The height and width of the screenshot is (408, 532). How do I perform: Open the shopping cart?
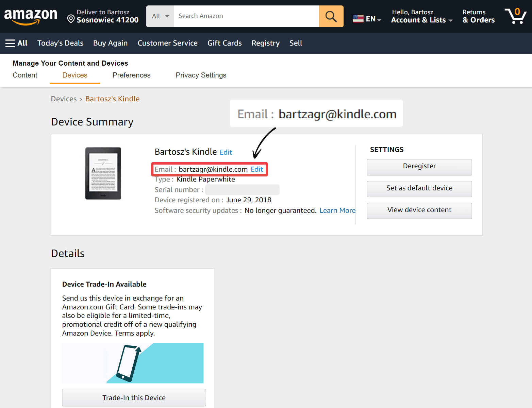point(515,16)
